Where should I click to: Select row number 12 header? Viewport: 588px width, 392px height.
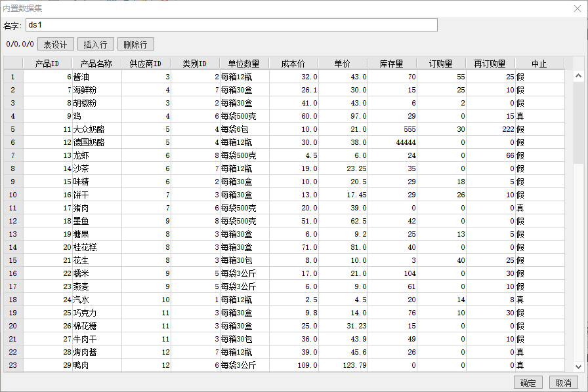(x=13, y=221)
